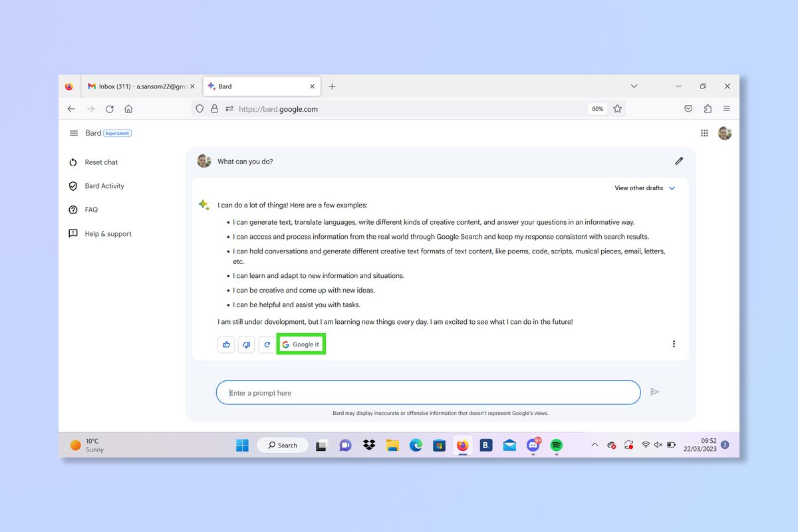
Task: Toggle the Bard sidebar with the hamburger icon
Action: 73,132
